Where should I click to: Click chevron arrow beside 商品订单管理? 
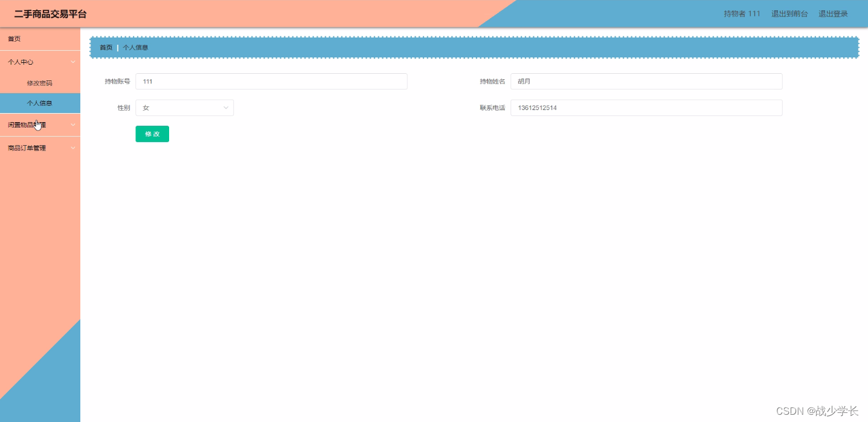point(72,148)
